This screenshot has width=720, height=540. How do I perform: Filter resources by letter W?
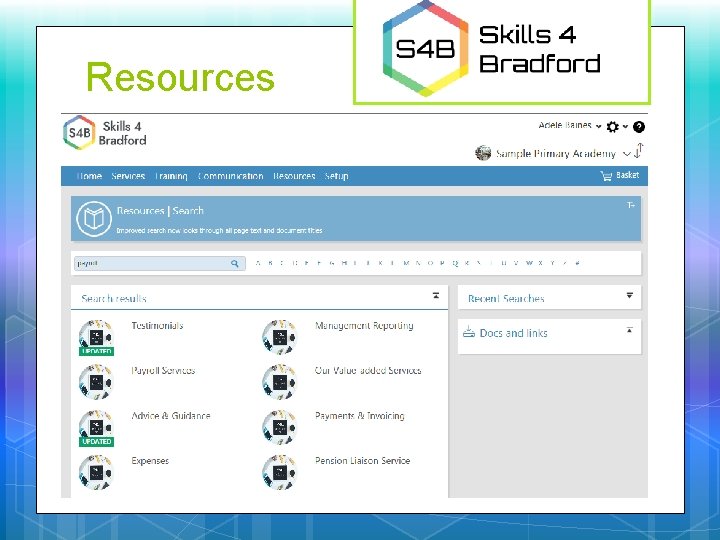[x=529, y=263]
